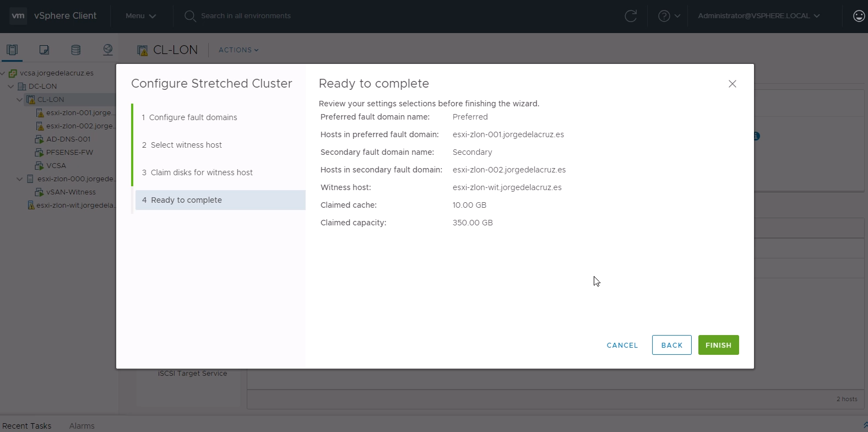
Task: Open the Recent Tasks tab
Action: pos(26,426)
